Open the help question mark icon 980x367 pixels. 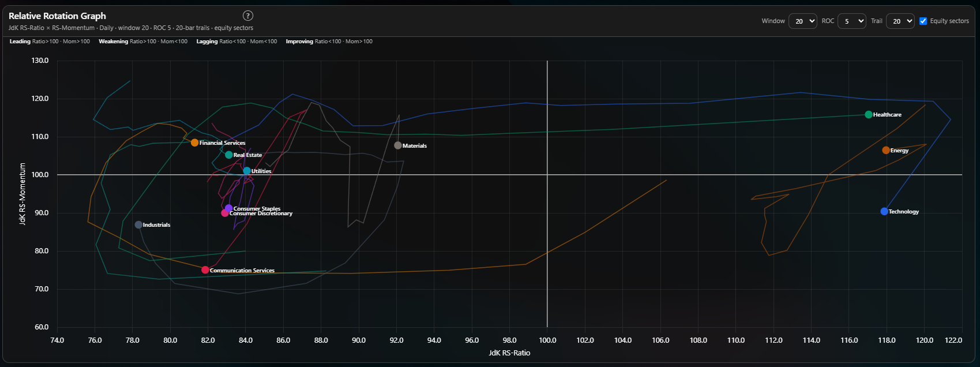248,16
